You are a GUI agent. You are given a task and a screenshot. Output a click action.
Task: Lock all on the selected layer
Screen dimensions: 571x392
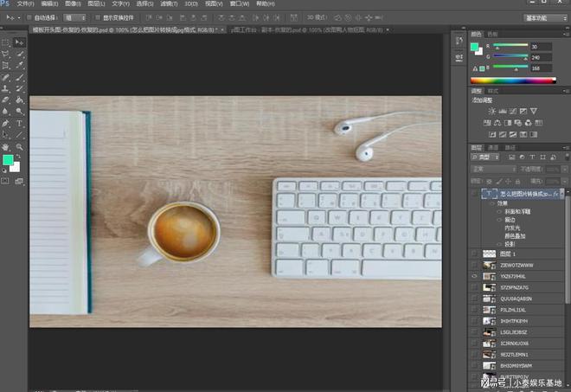pos(517,181)
